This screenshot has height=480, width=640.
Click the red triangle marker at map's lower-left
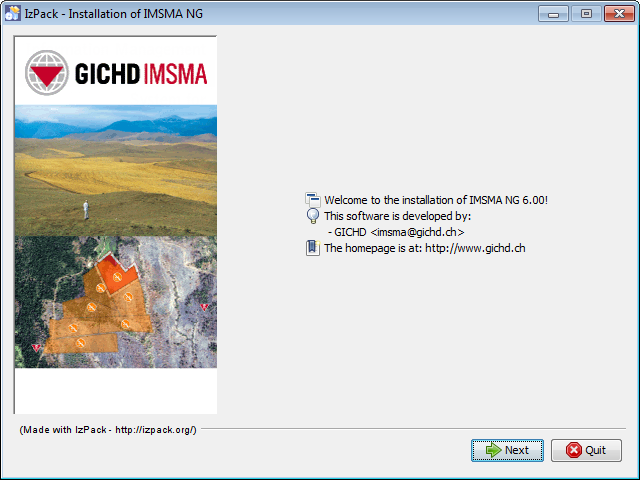36,348
